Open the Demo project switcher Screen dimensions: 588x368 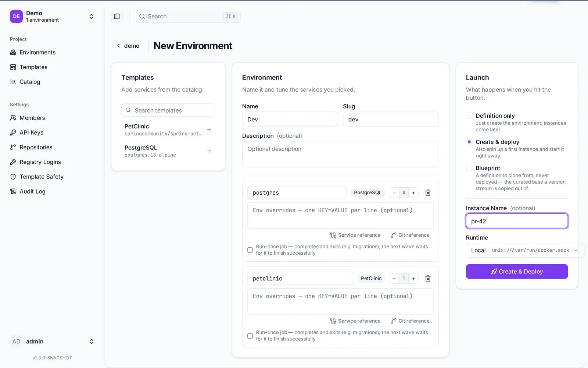52,16
